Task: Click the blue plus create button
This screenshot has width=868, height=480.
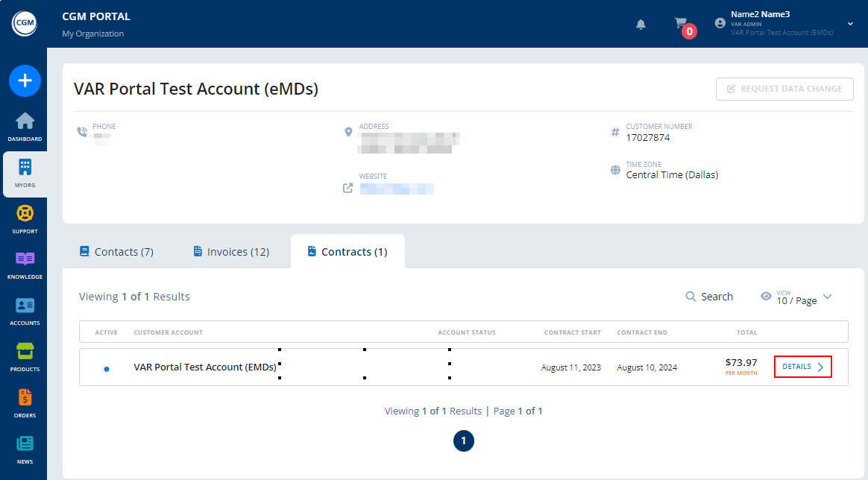Action: [25, 80]
